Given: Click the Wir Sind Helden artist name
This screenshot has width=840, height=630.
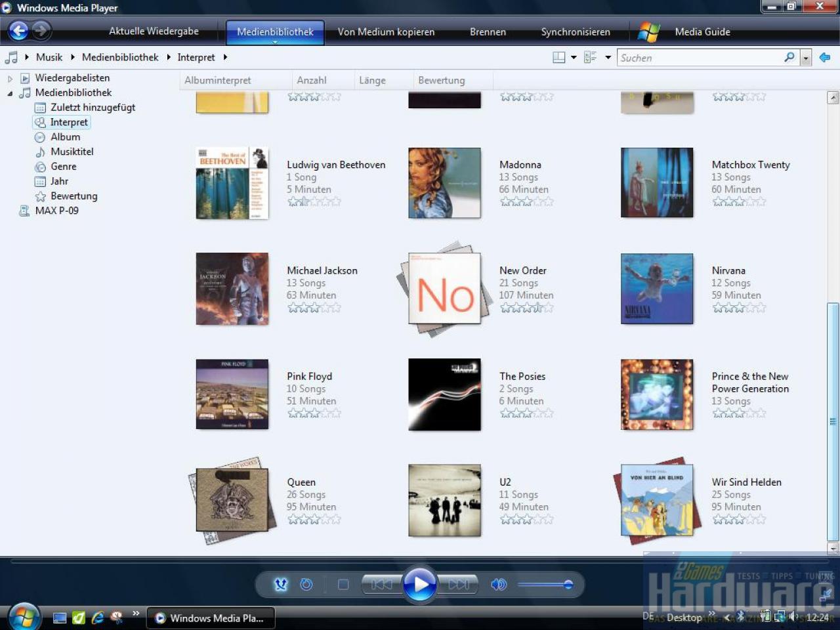Looking at the screenshot, I should (746, 482).
